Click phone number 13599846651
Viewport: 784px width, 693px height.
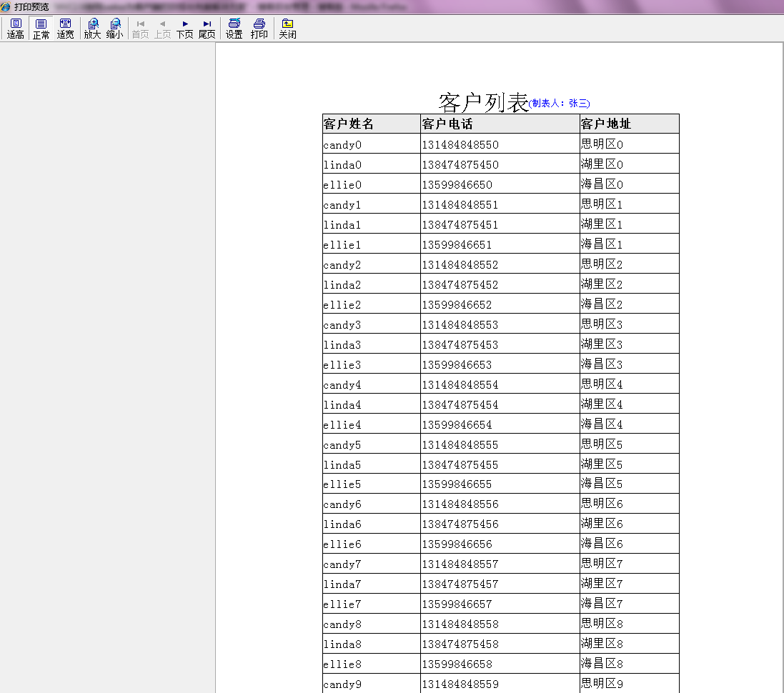tap(457, 244)
